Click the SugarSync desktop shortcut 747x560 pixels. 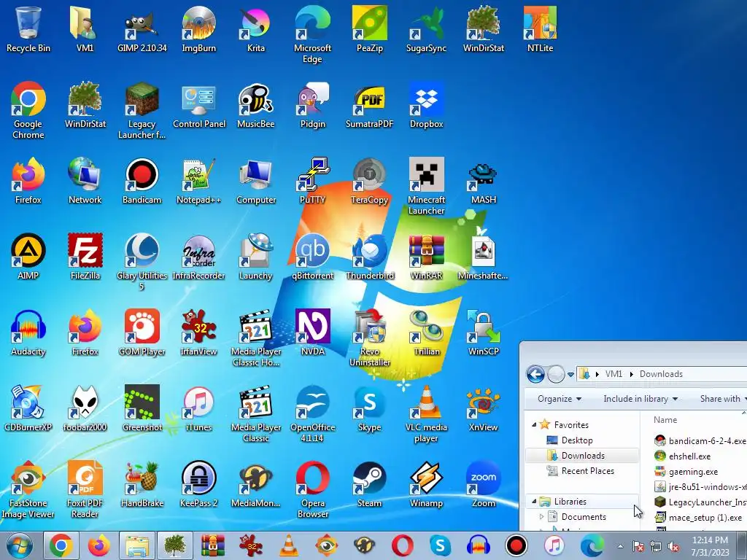[426, 28]
